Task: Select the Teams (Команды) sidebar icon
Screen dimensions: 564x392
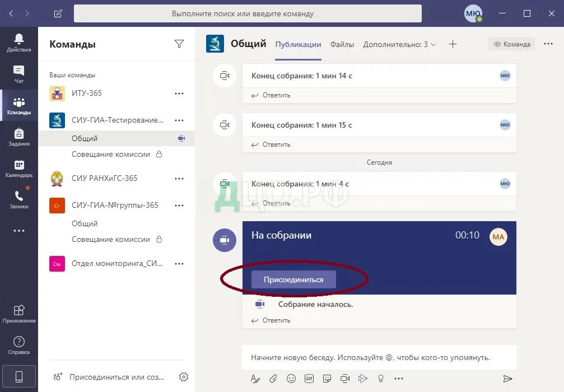Action: 18,105
